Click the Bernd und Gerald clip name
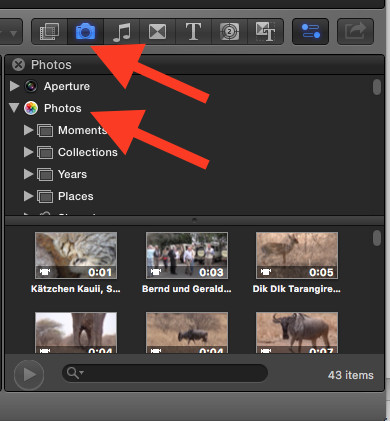Screen dimensions: 390x421 coord(187,289)
